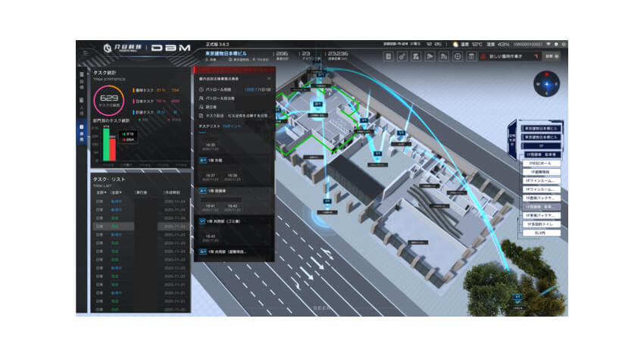Click the 実行者 column header in task list
The image size is (644, 356).
coord(141,192)
